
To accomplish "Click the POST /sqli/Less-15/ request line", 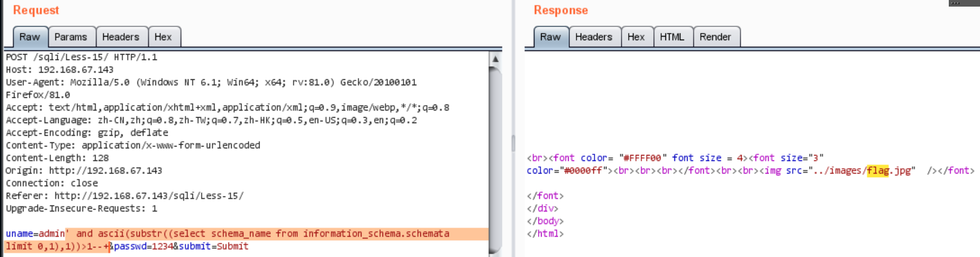I will point(82,57).
